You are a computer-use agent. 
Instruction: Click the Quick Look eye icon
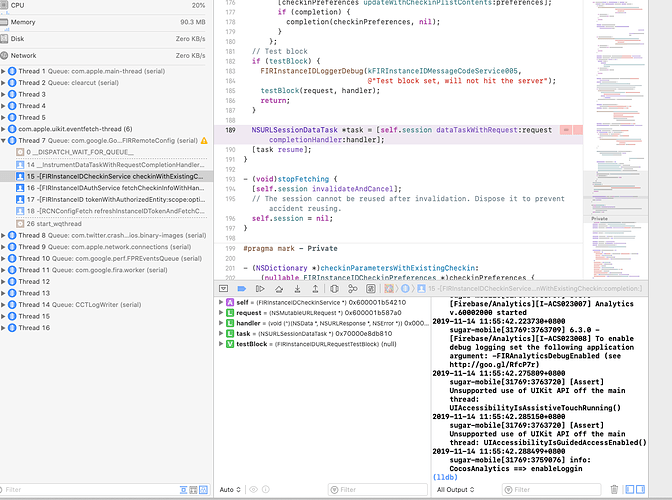coord(253,489)
